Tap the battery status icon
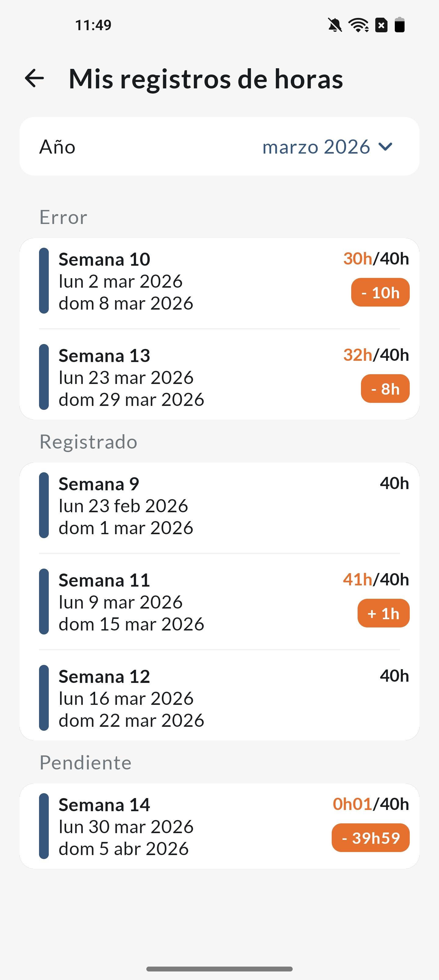Screen dimensions: 439x980 [x=399, y=25]
